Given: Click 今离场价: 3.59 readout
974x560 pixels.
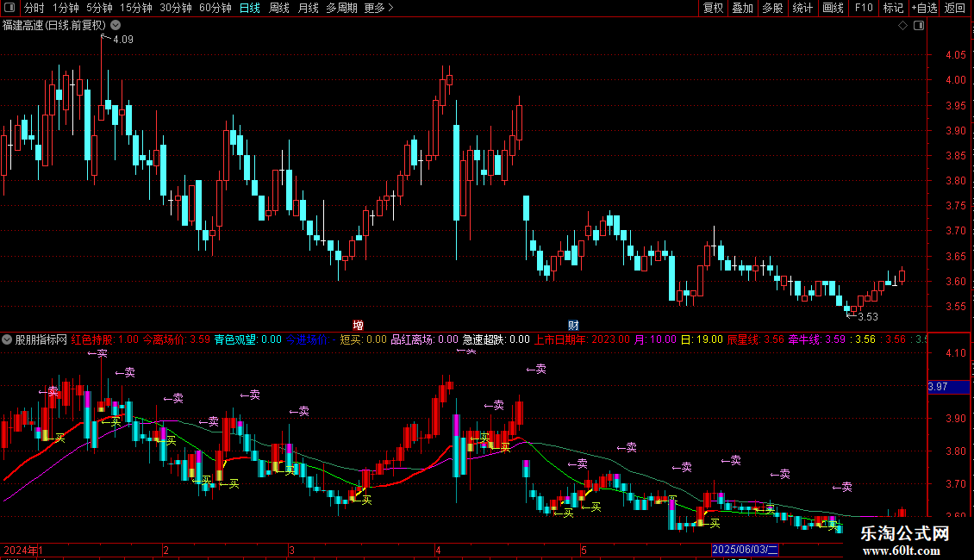Looking at the screenshot, I should pos(177,339).
